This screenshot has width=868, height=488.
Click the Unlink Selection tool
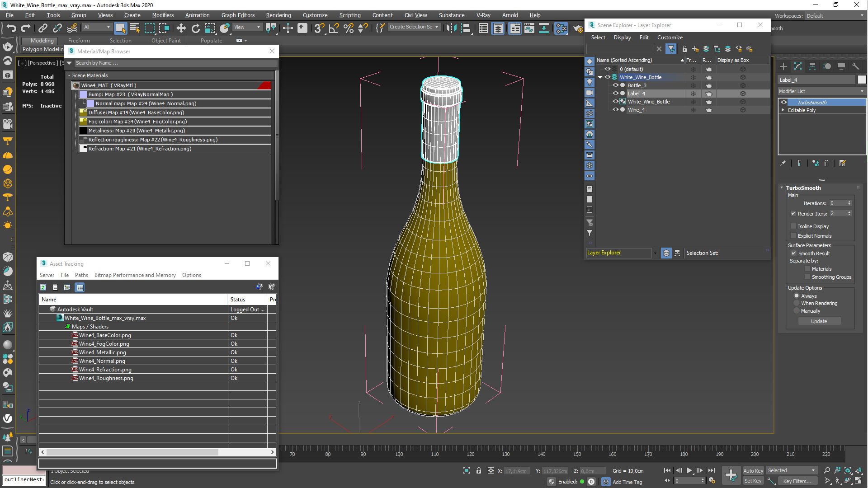pyautogui.click(x=57, y=28)
